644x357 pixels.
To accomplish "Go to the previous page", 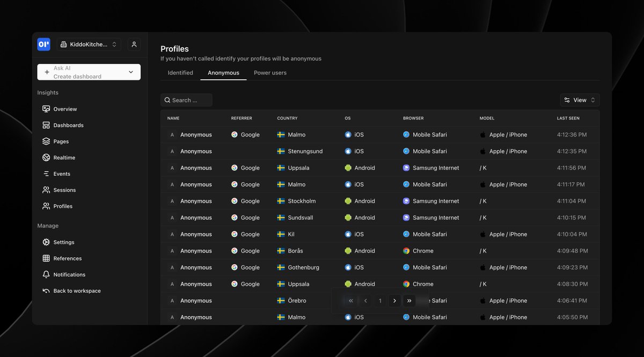I will click(x=365, y=301).
